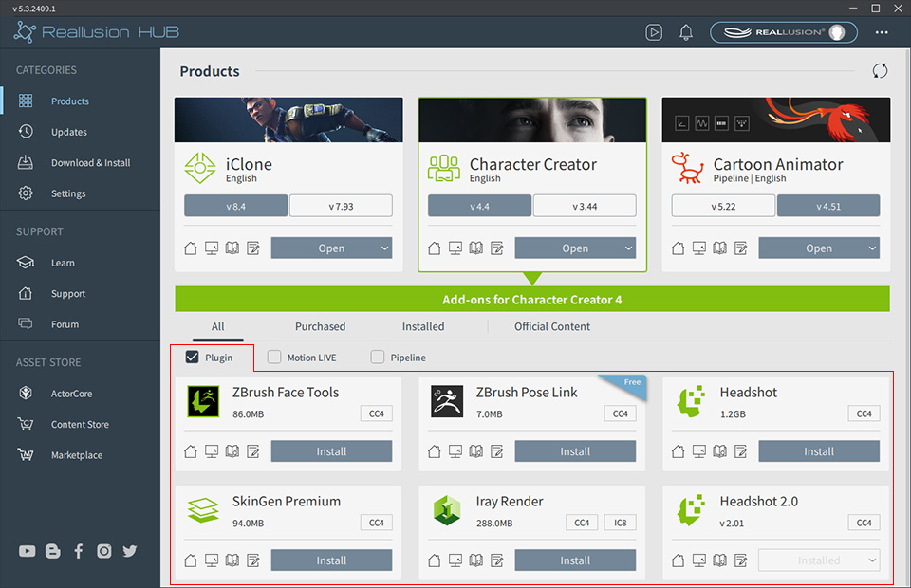911x588 pixels.
Task: Open ZBrush Pose Link manual icon
Action: click(476, 451)
